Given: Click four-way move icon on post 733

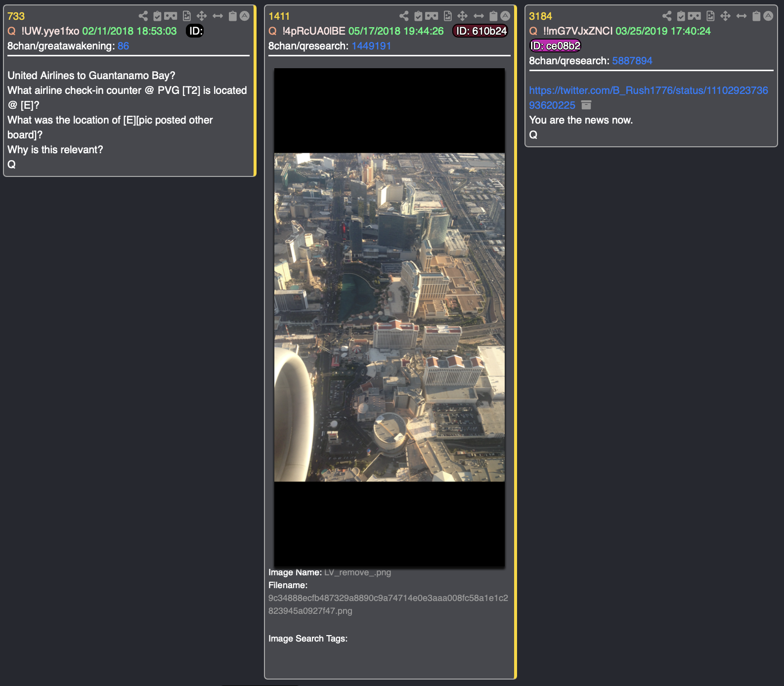Looking at the screenshot, I should pos(202,16).
